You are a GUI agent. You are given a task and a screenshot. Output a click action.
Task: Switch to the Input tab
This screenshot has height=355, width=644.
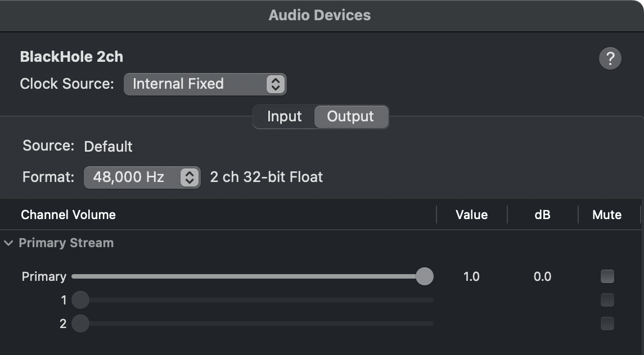click(284, 117)
